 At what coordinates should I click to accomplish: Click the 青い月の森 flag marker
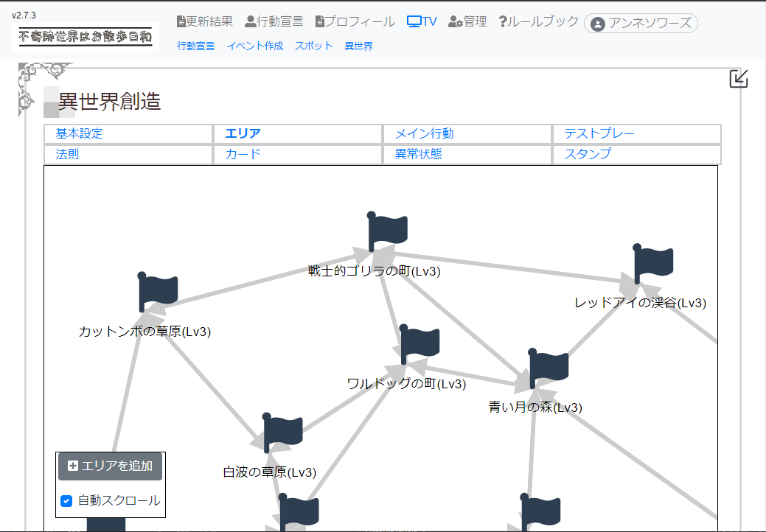[x=549, y=368]
